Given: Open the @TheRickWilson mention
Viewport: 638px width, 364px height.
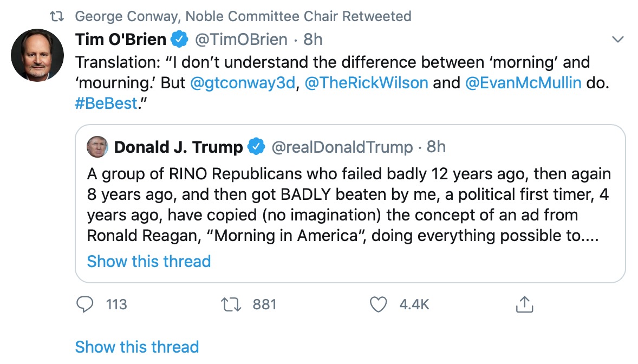Looking at the screenshot, I should [366, 83].
